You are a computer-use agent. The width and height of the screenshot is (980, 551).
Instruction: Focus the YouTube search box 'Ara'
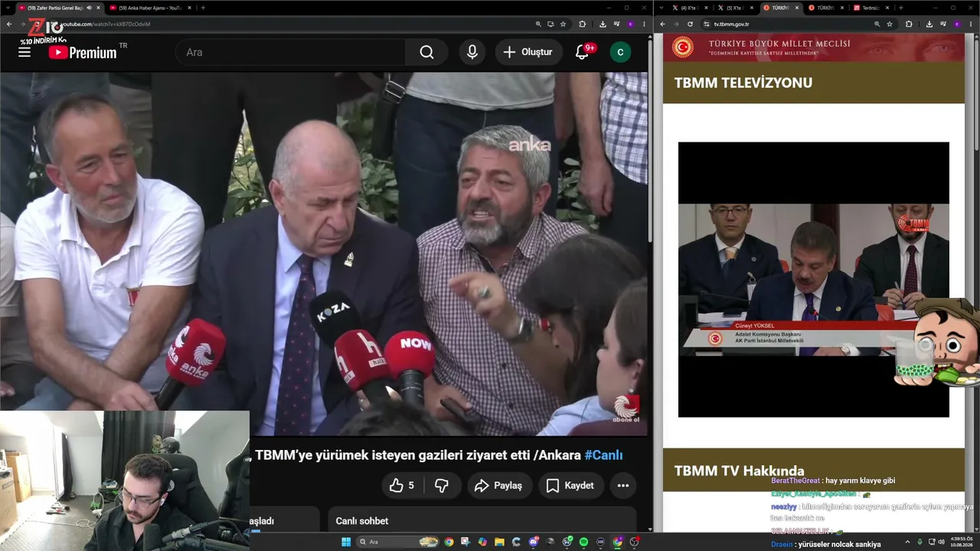(x=291, y=52)
